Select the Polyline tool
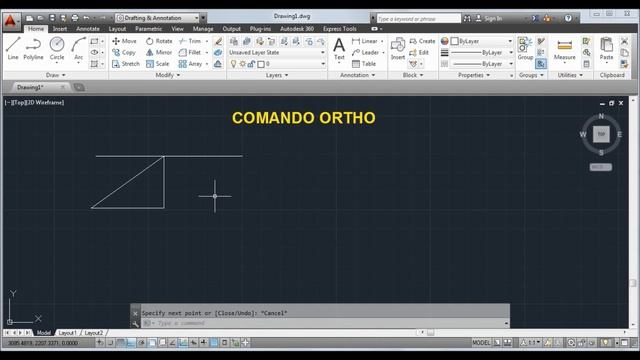The image size is (640, 360). click(x=33, y=48)
